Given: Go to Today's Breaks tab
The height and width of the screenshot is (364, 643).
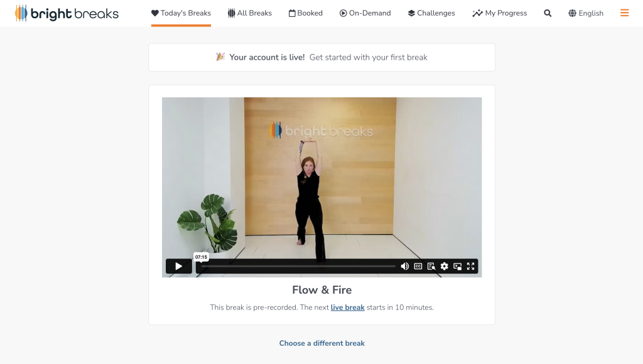Looking at the screenshot, I should (x=181, y=13).
